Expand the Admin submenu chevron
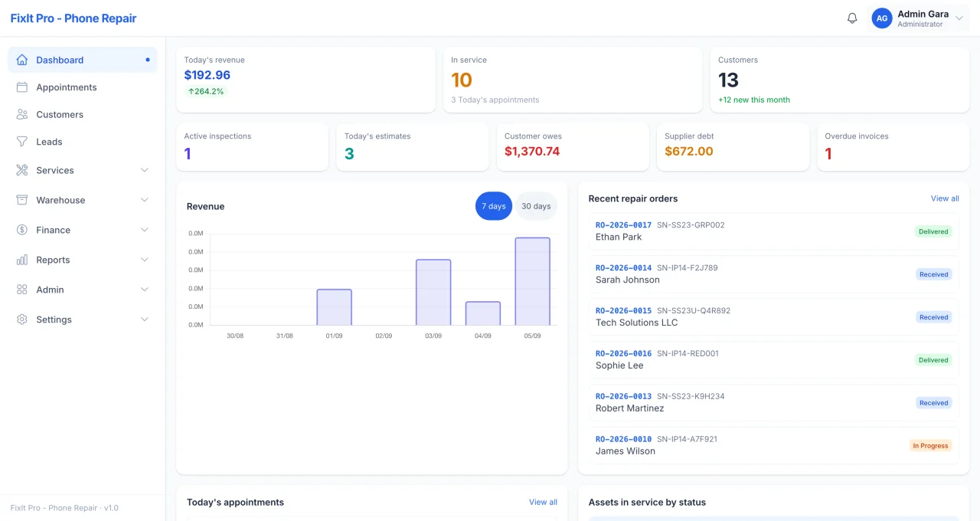Screen dimensions: 980x521 pos(145,290)
